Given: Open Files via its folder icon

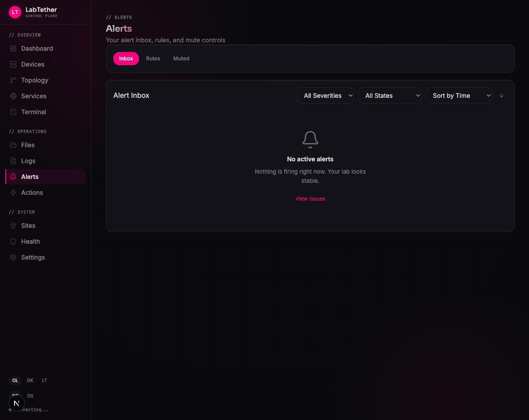Looking at the screenshot, I should 13,145.
